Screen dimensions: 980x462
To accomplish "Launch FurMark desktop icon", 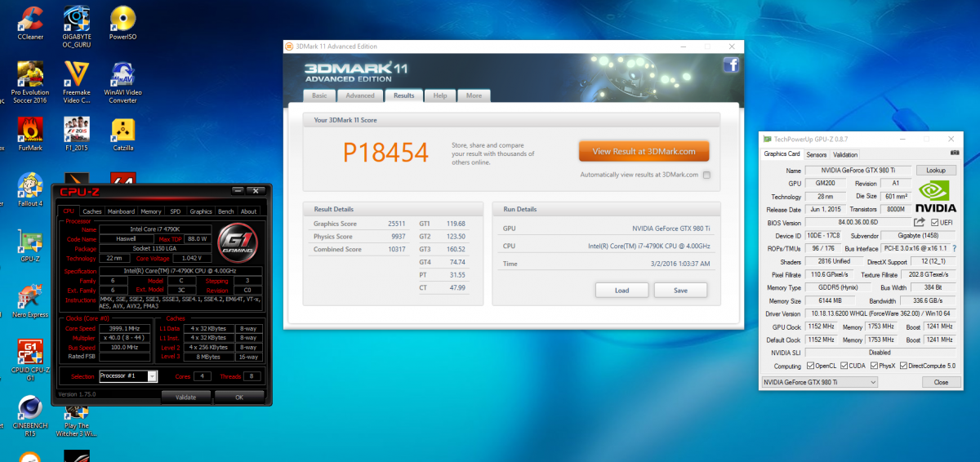I will tap(30, 135).
